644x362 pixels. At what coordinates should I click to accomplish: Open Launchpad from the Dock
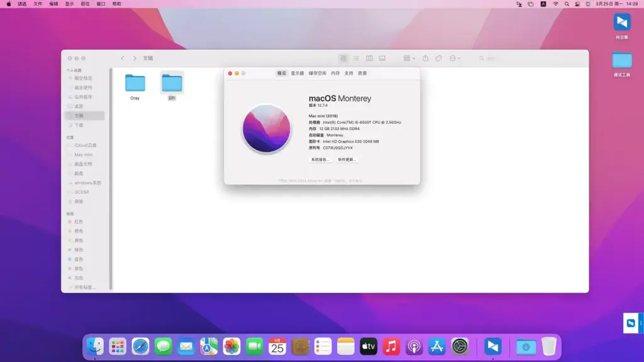pyautogui.click(x=118, y=346)
